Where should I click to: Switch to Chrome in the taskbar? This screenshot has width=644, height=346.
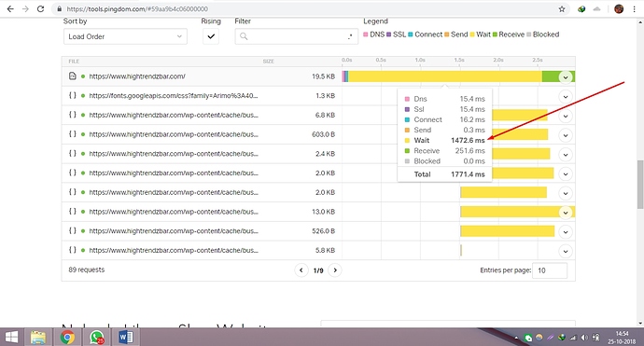pos(68,338)
